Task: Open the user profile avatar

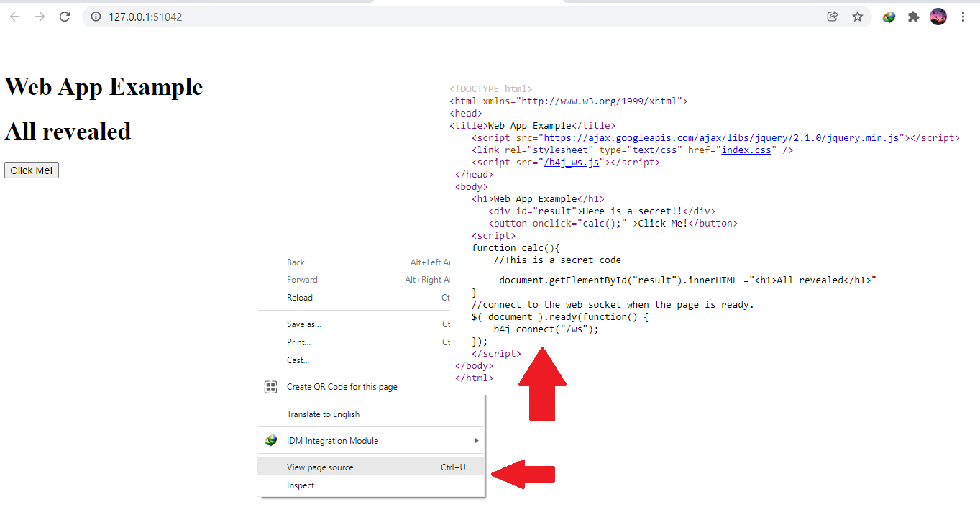Action: [938, 17]
